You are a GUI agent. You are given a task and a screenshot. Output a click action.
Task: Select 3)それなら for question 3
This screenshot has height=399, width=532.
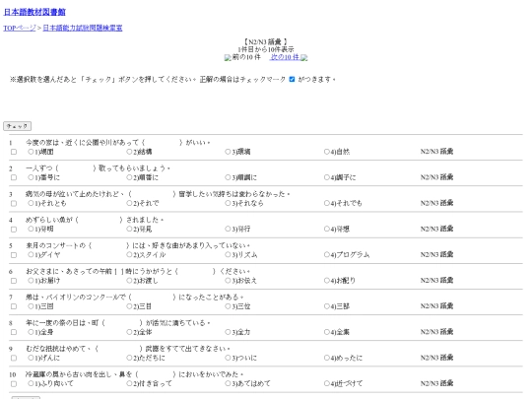pos(228,203)
